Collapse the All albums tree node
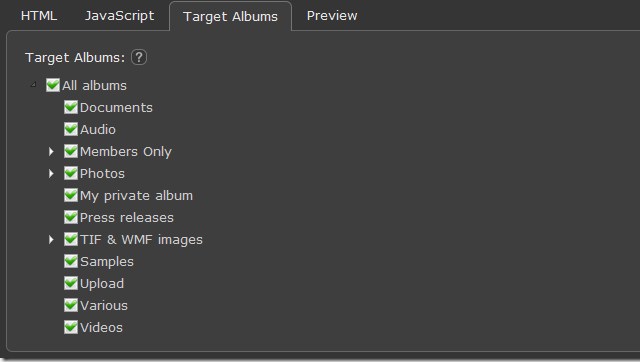640x362 pixels. (x=33, y=84)
